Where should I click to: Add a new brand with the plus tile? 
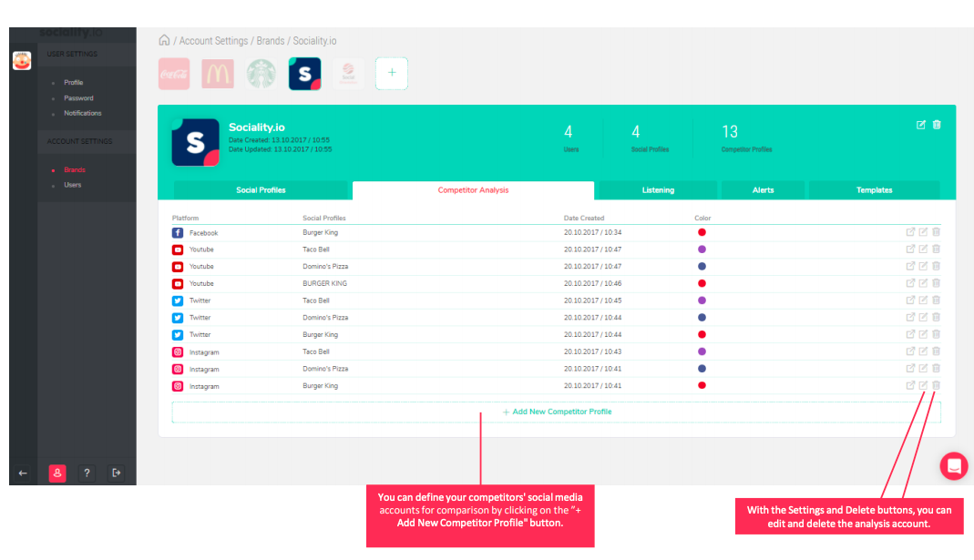coord(392,73)
